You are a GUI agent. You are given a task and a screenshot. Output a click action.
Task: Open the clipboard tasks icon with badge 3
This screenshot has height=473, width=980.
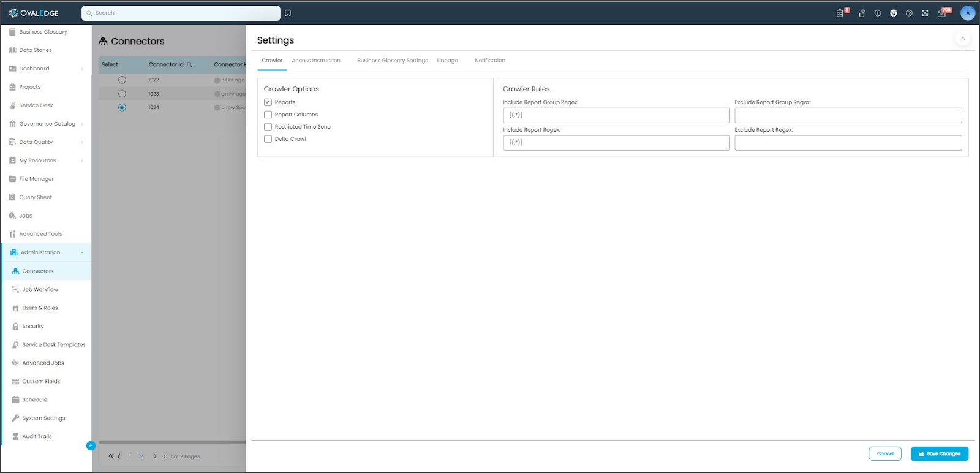pyautogui.click(x=840, y=13)
